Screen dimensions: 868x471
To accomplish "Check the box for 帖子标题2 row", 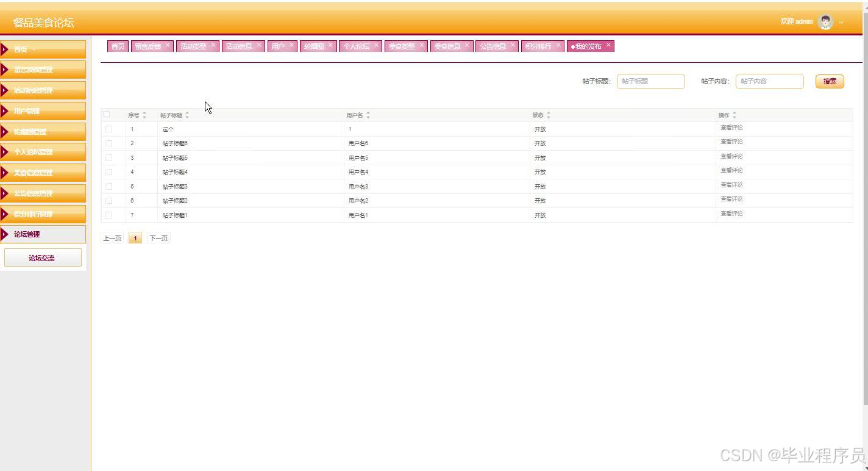I will click(109, 201).
